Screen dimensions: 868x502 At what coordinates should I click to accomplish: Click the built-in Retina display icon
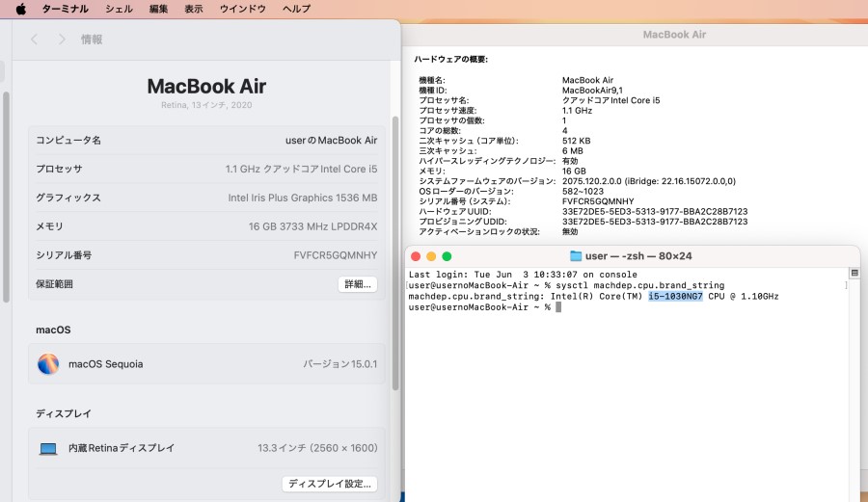[x=48, y=448]
